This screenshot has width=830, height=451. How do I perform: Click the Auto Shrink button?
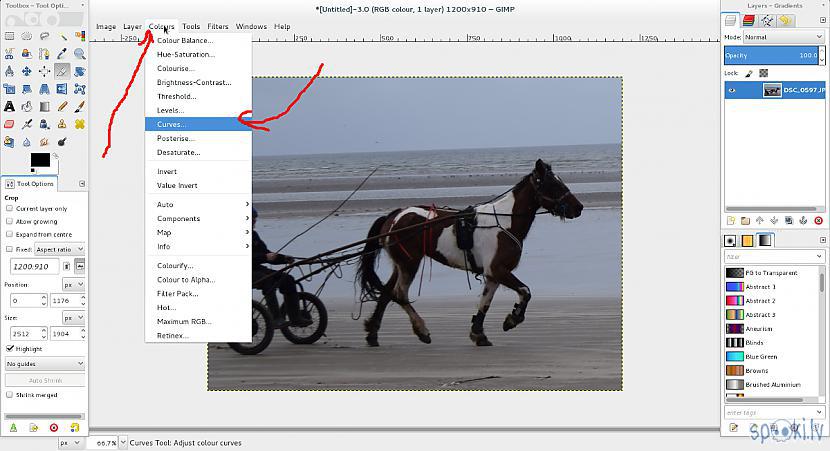pyautogui.click(x=45, y=380)
